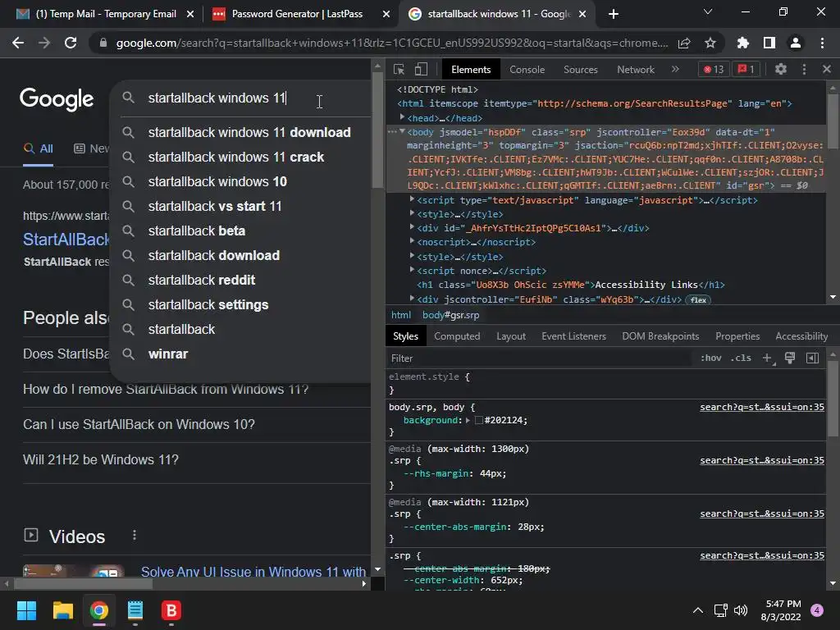Expand the script nonce node
The width and height of the screenshot is (840, 630).
412,269
